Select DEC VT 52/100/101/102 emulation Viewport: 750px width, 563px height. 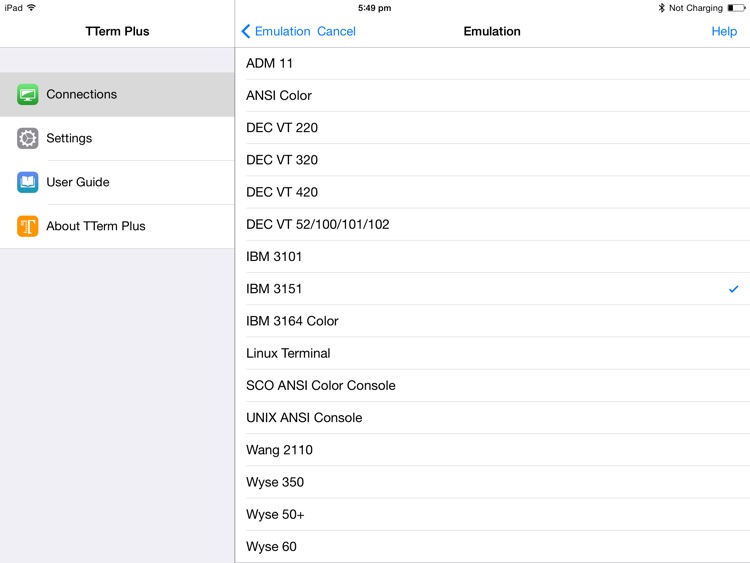coord(493,224)
